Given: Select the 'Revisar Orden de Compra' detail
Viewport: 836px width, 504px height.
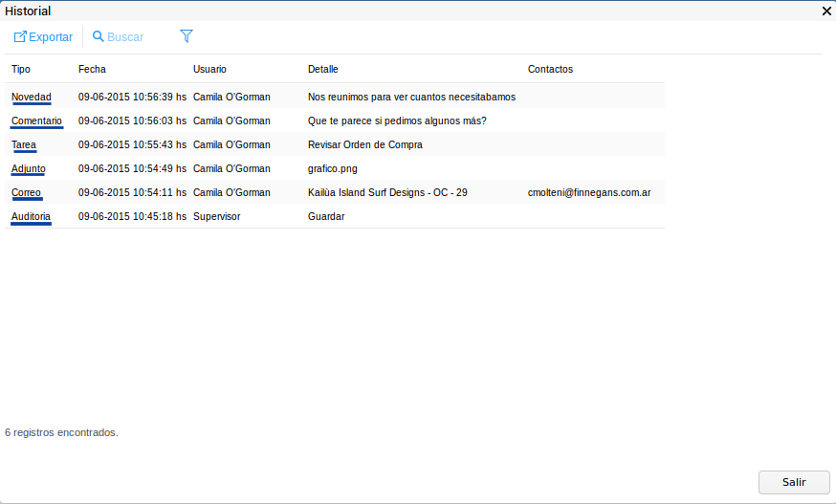Looking at the screenshot, I should (x=364, y=144).
